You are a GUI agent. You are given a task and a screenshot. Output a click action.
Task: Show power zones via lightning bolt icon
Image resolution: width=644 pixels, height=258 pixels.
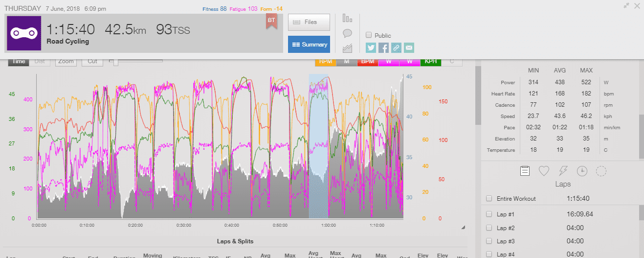point(563,171)
